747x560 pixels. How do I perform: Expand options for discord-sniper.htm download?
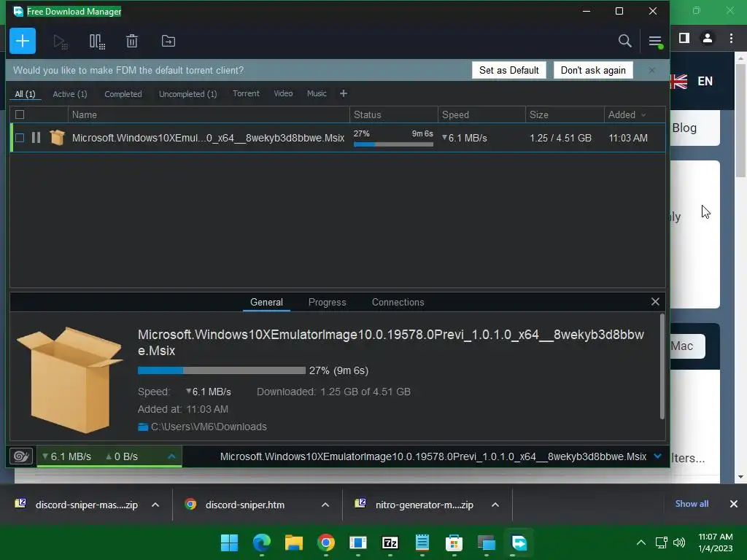[325, 505]
